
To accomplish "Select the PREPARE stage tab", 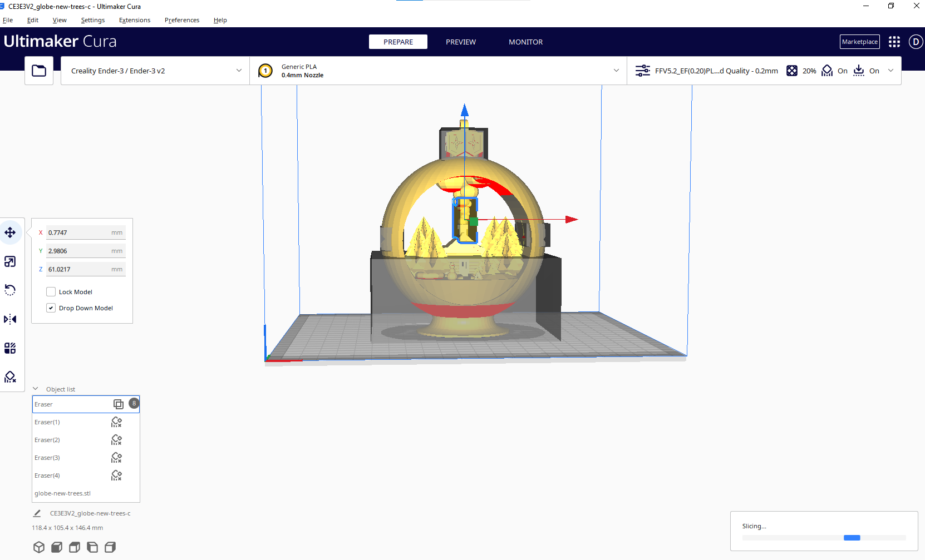I will [x=398, y=42].
